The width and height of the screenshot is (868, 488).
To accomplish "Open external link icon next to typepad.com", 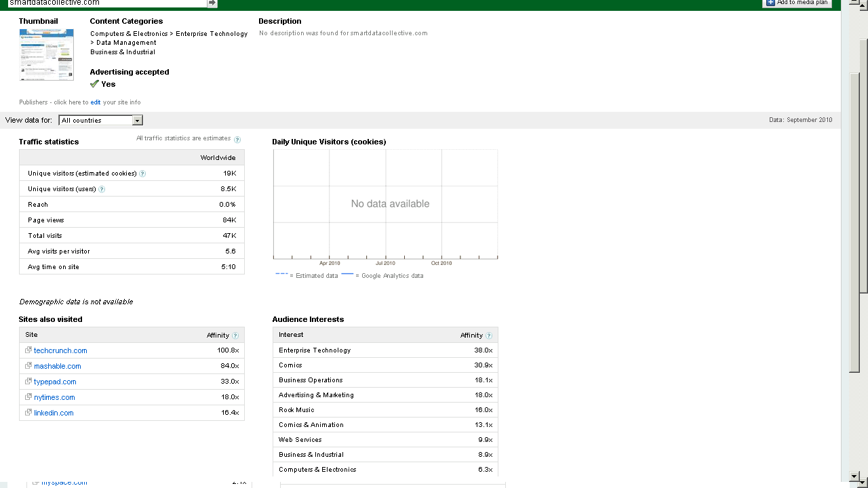I will [28, 382].
